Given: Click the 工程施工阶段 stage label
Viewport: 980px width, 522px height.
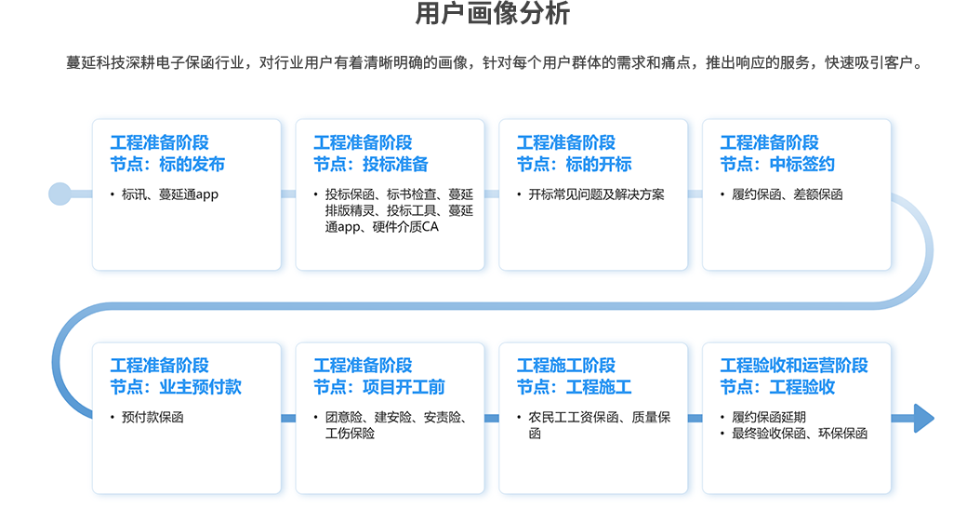Looking at the screenshot, I should coord(565,365).
